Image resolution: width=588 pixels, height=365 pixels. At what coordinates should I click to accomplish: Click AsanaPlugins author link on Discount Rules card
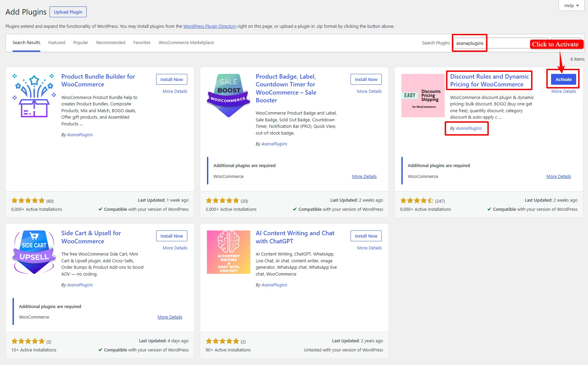pos(469,128)
